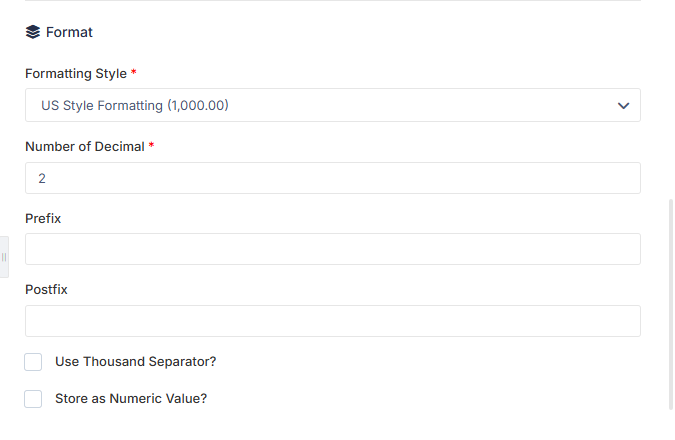
Task: Focus the Number of Decimal field
Action: [333, 178]
